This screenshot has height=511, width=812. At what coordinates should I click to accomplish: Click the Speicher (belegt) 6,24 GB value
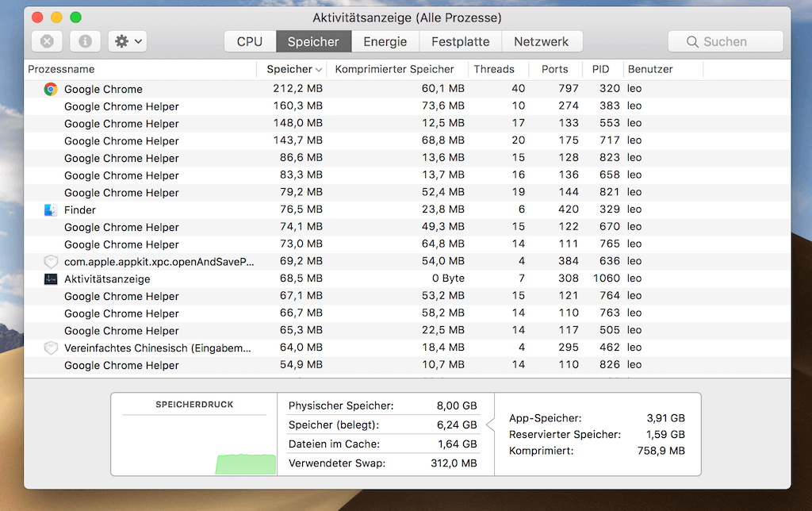(457, 425)
